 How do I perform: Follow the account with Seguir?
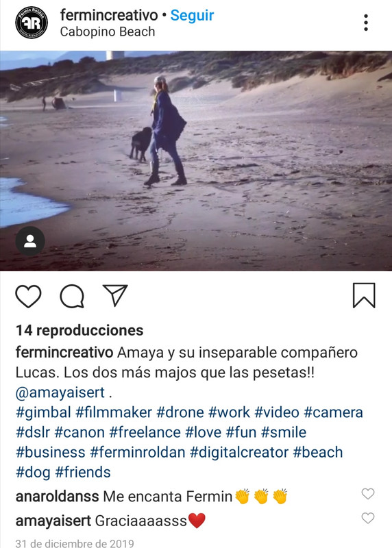pos(192,15)
